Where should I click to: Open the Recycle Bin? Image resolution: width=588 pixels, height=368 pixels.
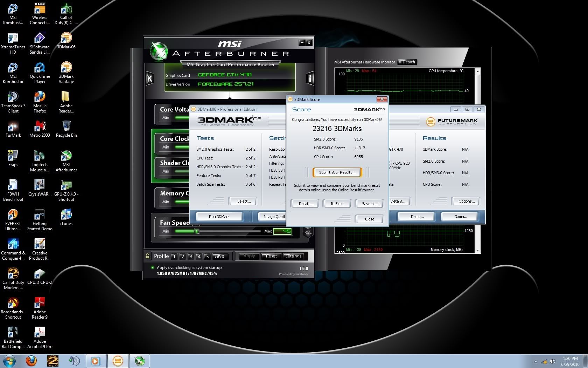[66, 129]
